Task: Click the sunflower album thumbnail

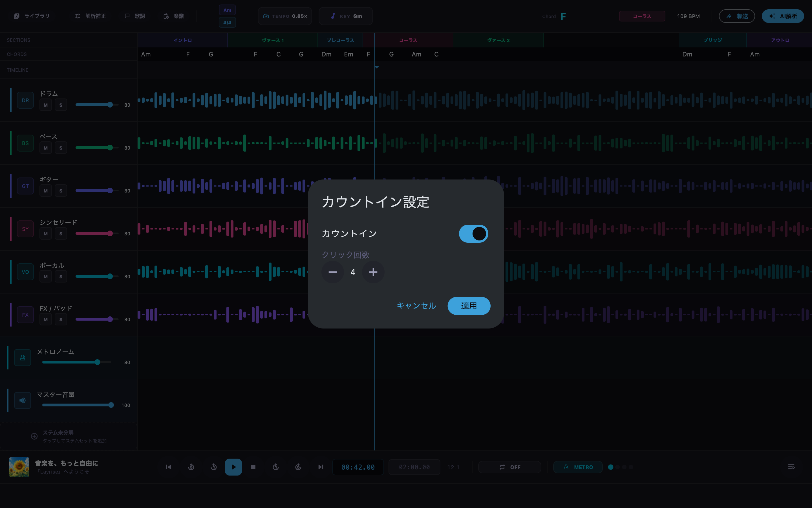Action: [x=19, y=467]
